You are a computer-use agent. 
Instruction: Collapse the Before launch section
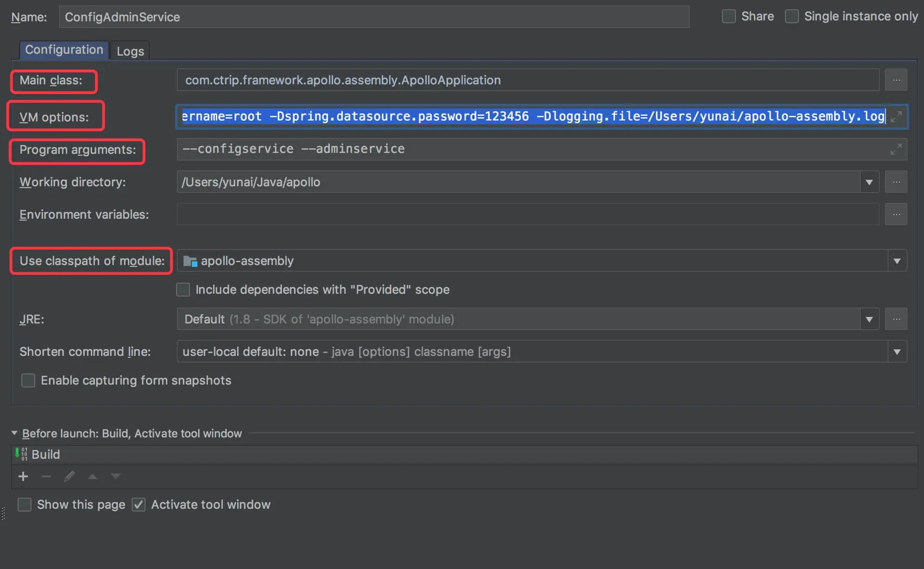(x=14, y=433)
